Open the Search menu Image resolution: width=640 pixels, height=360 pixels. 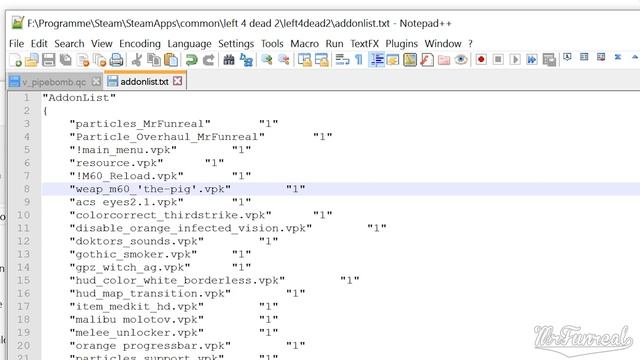69,44
